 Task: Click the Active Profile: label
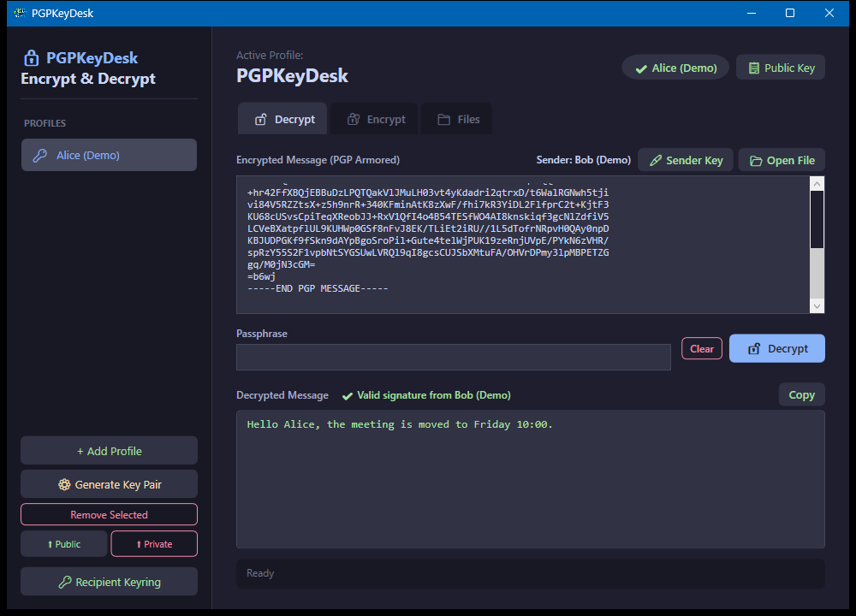pos(270,55)
